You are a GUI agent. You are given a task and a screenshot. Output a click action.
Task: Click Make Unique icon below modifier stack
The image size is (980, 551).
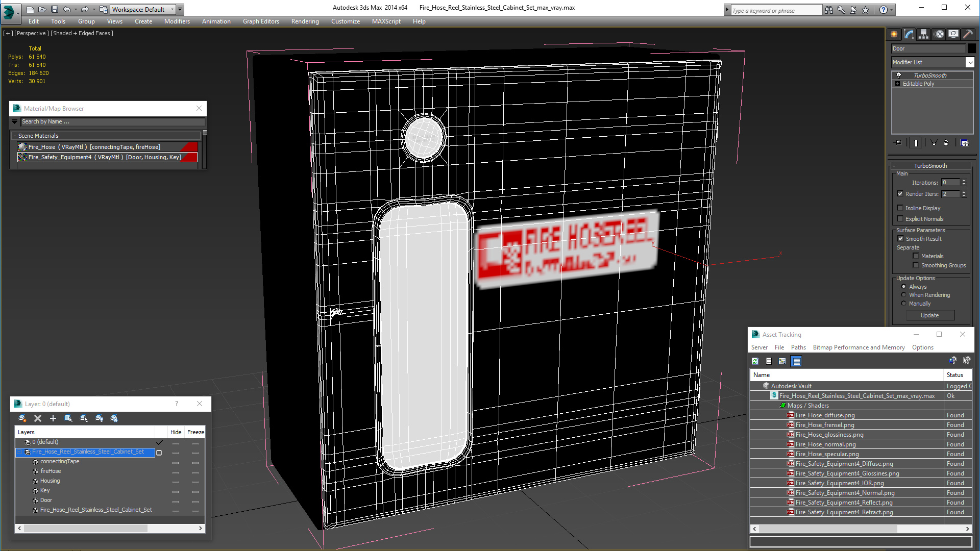point(934,143)
